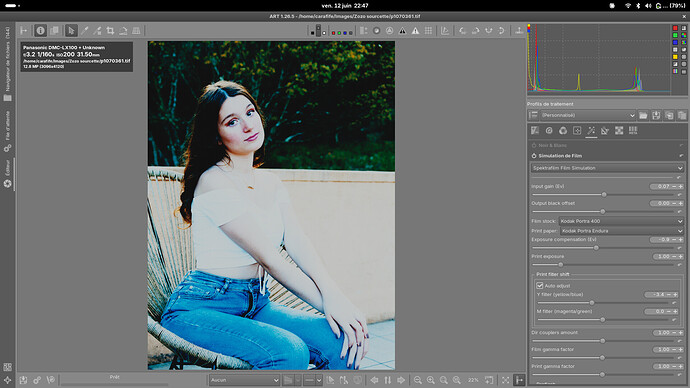Select the crop tool

(x=110, y=30)
